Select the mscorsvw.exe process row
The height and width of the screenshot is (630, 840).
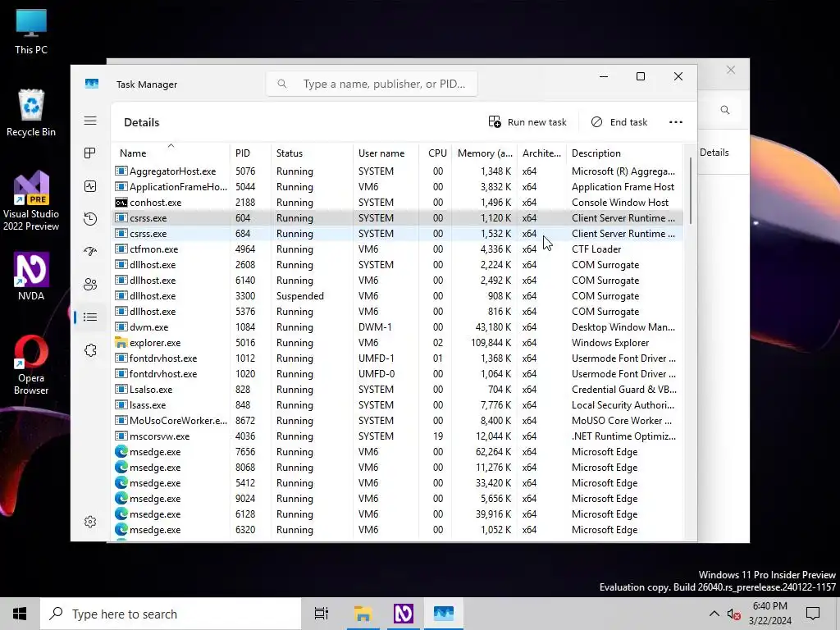pos(398,436)
